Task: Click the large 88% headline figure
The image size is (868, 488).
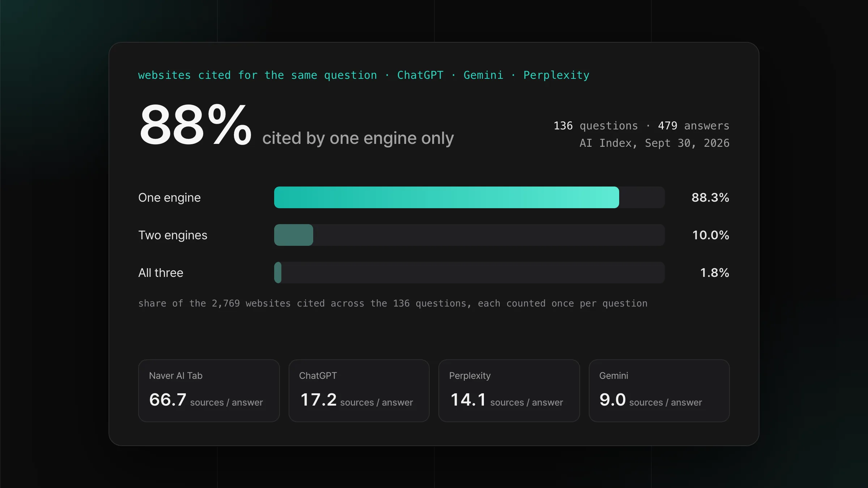Action: tap(195, 125)
